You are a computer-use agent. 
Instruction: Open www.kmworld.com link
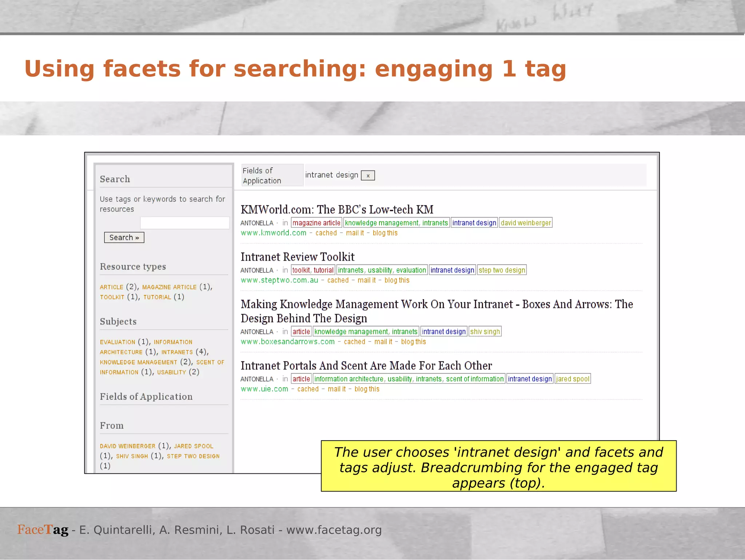click(x=274, y=233)
